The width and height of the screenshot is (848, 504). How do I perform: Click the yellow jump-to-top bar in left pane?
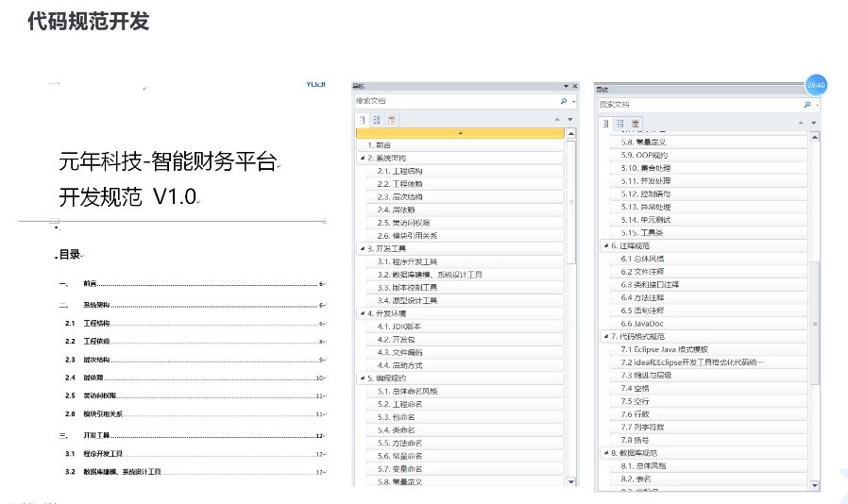(x=460, y=133)
